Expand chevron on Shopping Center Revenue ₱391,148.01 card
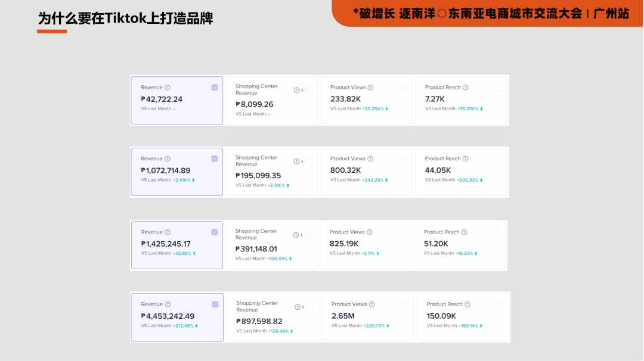 pos(302,235)
